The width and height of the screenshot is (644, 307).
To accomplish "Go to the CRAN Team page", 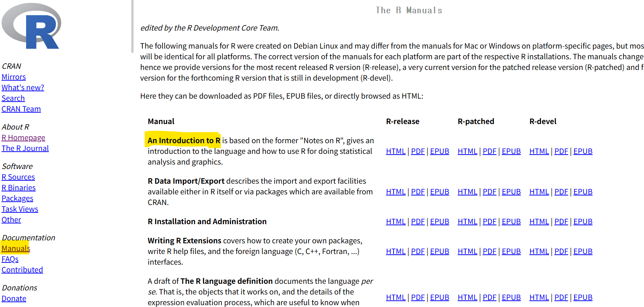I will click(x=21, y=109).
